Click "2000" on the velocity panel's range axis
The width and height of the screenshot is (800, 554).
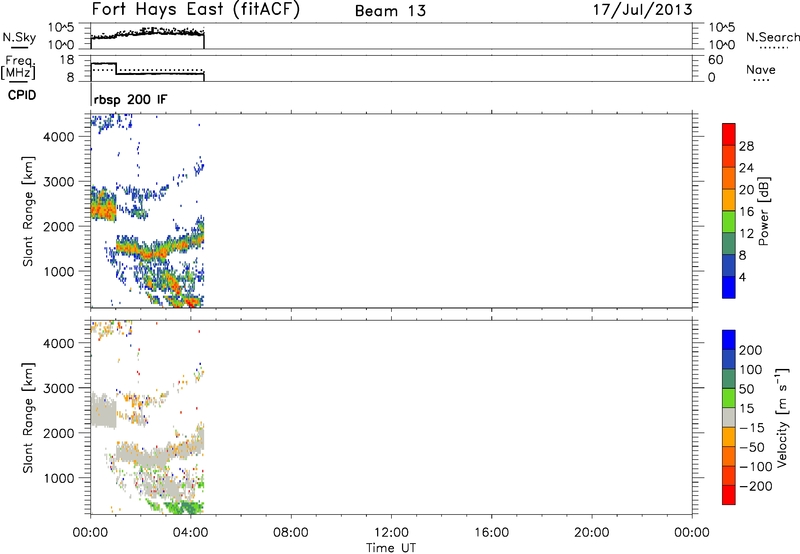[58, 433]
